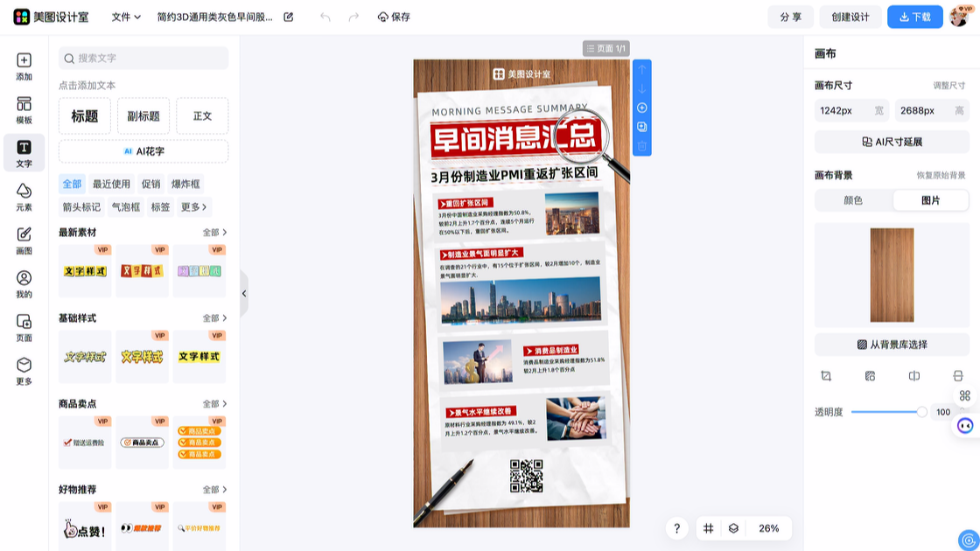Adjust the 透明度 opacity slider handle

[921, 412]
